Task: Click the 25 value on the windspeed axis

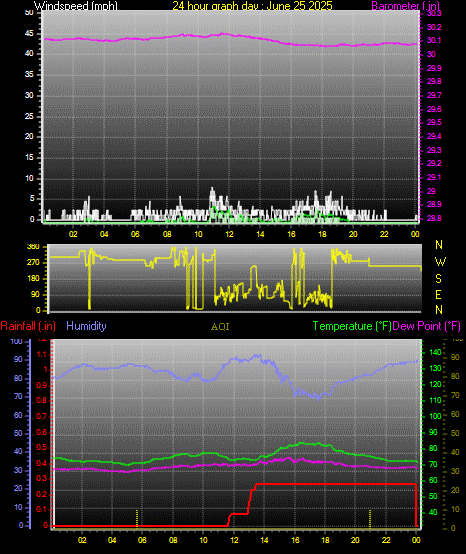Action: (29, 116)
